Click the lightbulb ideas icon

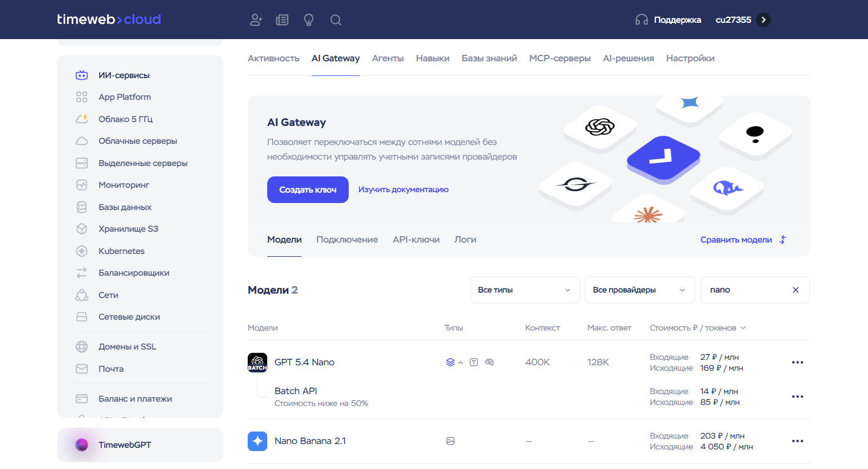pyautogui.click(x=309, y=20)
